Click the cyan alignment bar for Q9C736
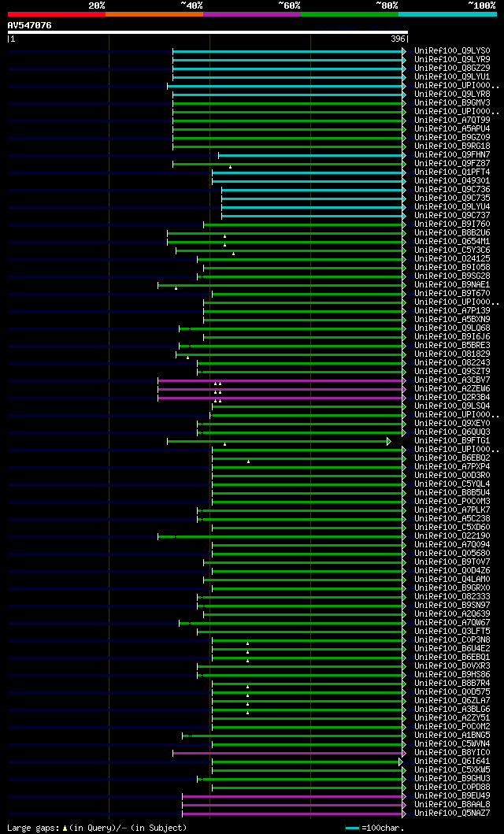 pyautogui.click(x=312, y=190)
